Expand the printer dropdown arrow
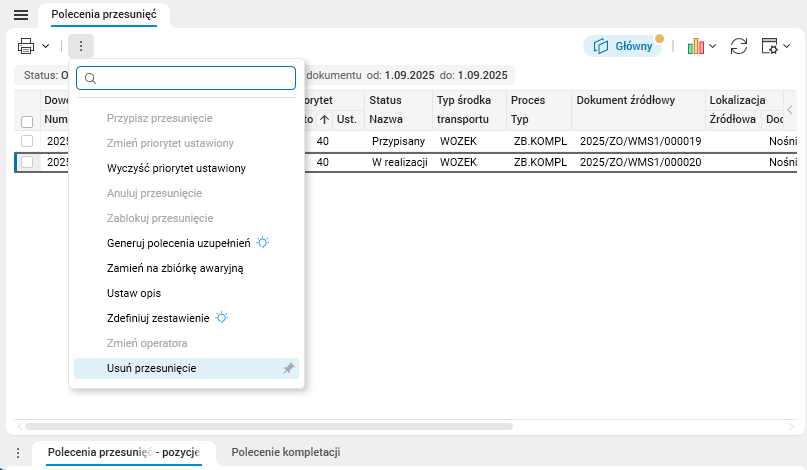 45,46
